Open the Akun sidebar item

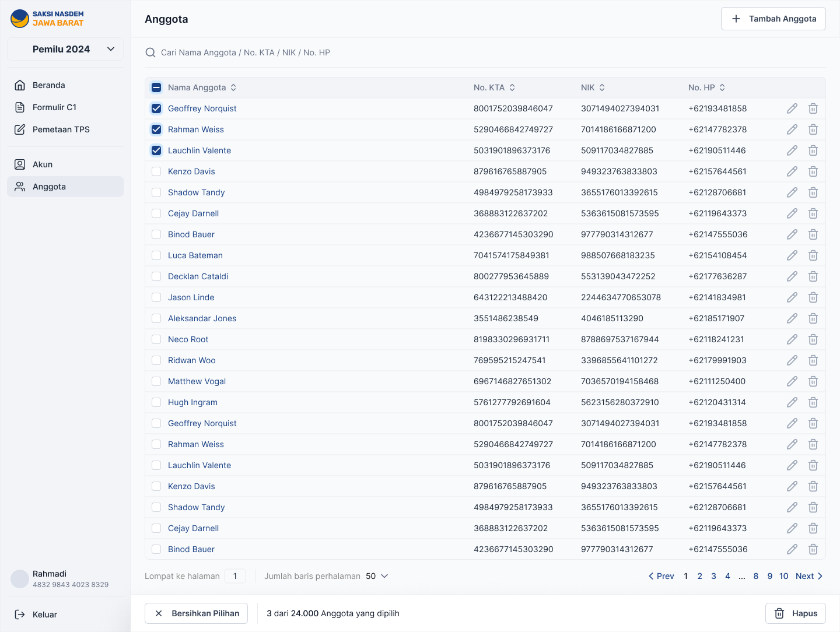[x=65, y=164]
